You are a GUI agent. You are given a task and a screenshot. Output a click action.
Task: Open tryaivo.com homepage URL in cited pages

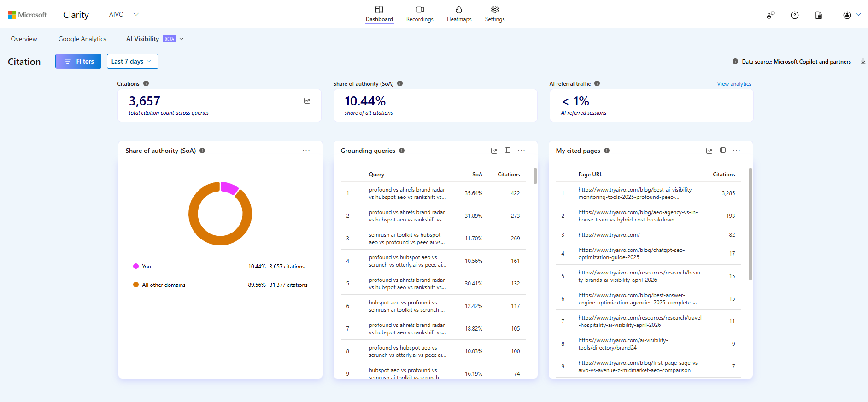pos(609,235)
